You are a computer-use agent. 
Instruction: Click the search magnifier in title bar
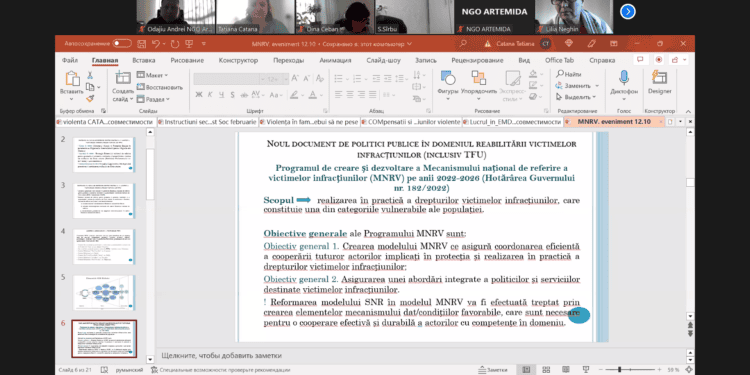pos(463,44)
